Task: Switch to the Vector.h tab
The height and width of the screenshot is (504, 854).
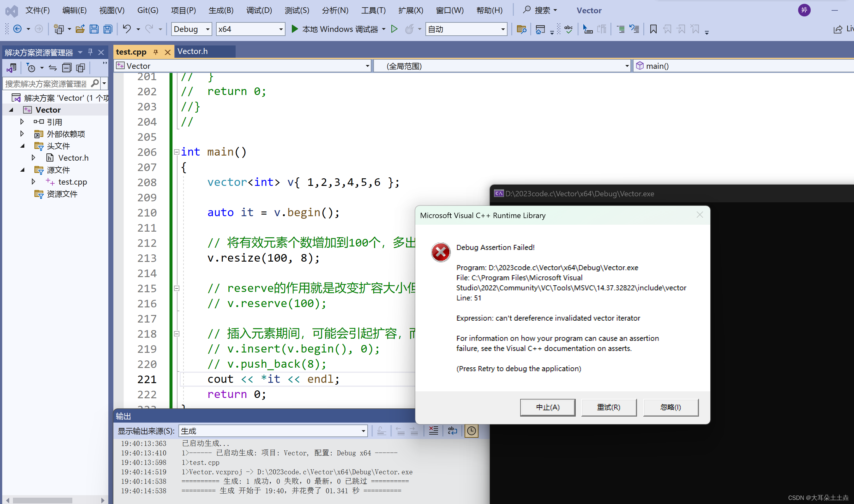Action: pyautogui.click(x=192, y=51)
